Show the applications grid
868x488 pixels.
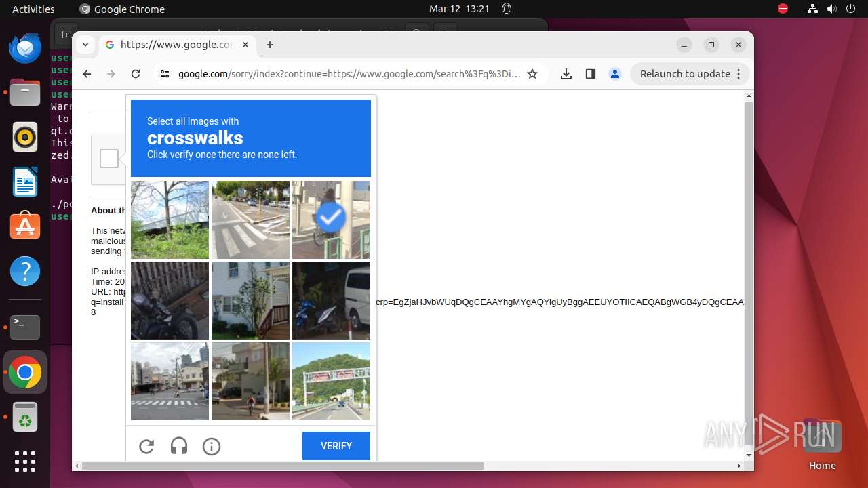25,462
